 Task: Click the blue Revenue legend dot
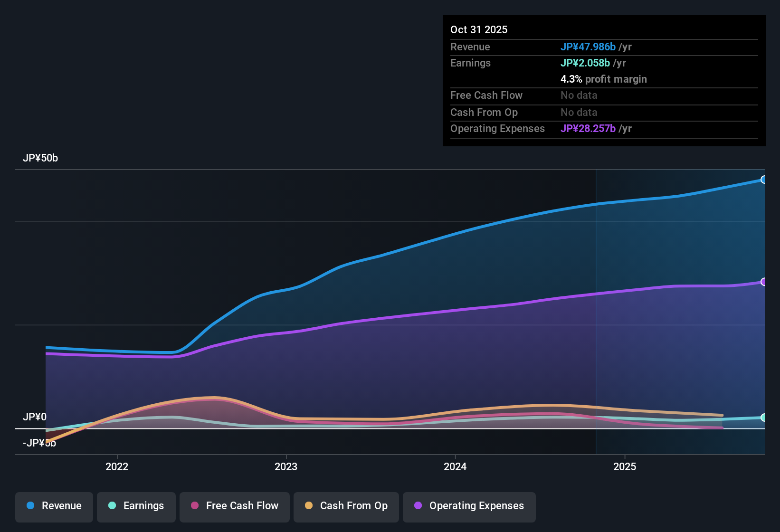tap(29, 506)
